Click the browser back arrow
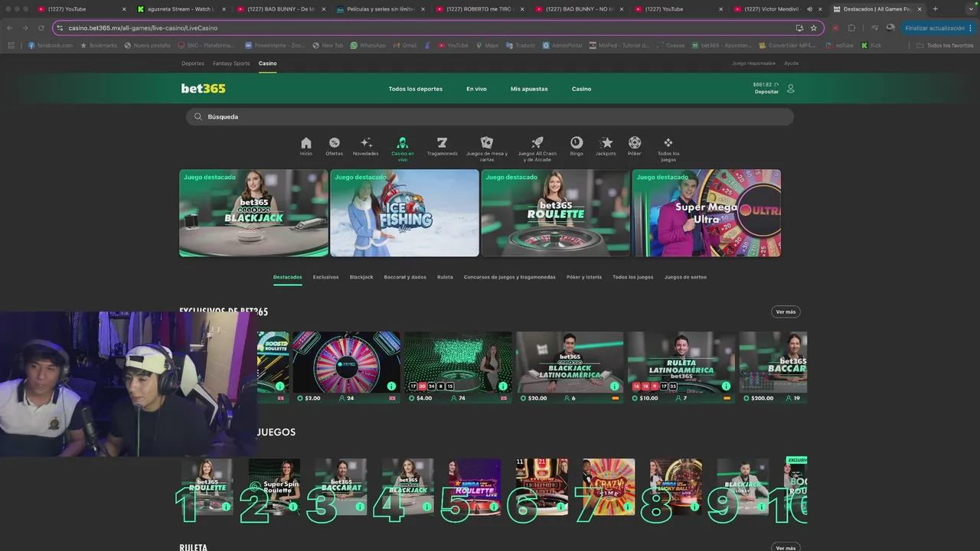This screenshot has height=551, width=980. [10, 28]
